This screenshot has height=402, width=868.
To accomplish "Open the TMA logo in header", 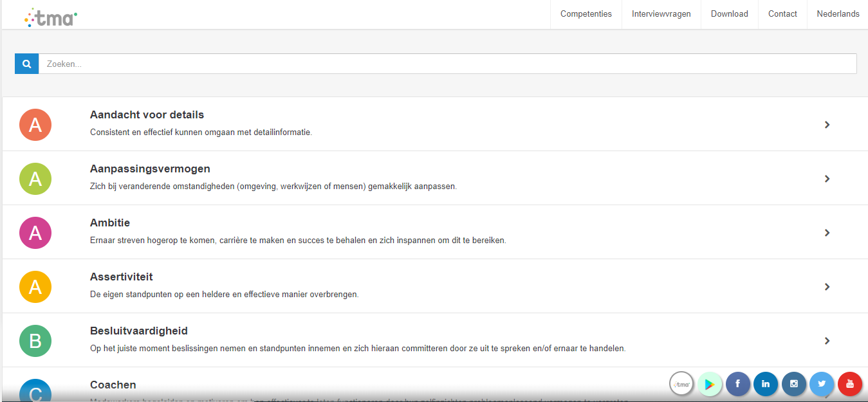I will click(51, 17).
